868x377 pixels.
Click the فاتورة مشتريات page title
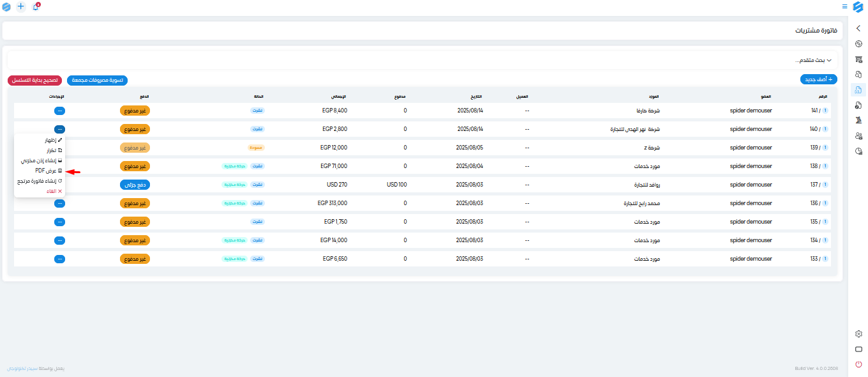(816, 31)
